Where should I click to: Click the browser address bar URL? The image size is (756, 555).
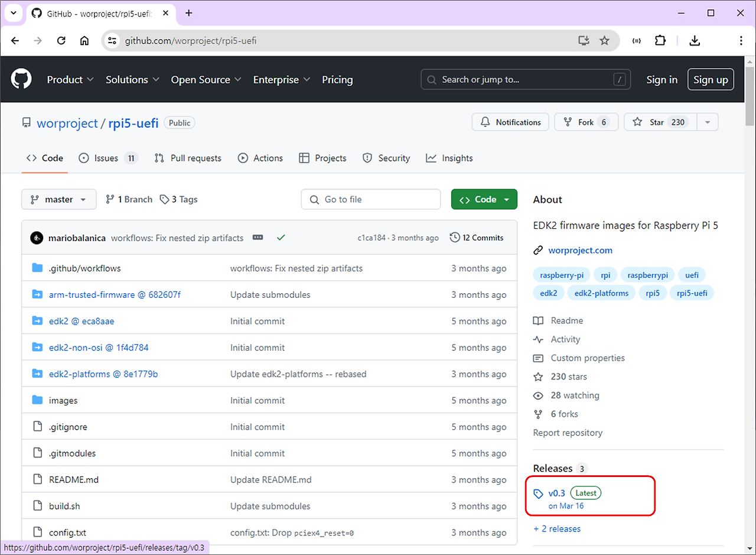190,41
